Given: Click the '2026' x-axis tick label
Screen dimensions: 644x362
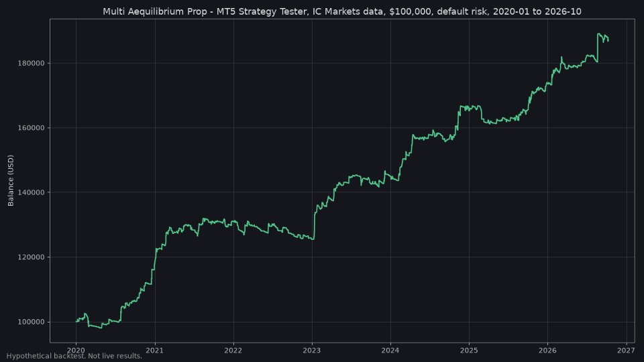Looking at the screenshot, I should [x=547, y=350].
